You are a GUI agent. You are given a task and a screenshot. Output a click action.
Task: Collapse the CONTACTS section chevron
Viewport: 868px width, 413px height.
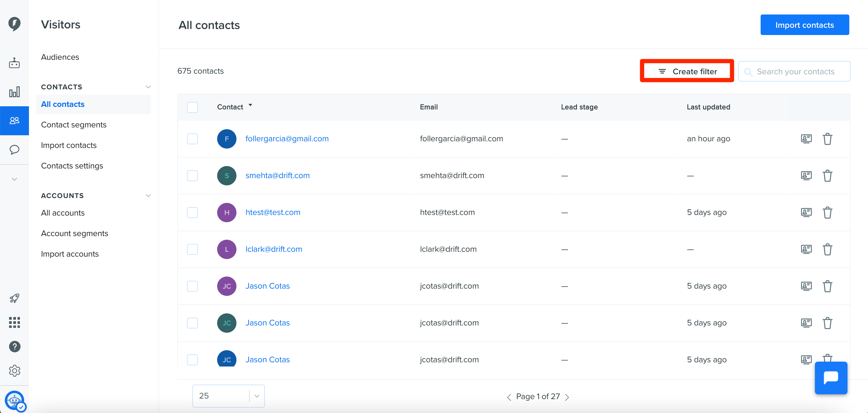[x=148, y=87]
